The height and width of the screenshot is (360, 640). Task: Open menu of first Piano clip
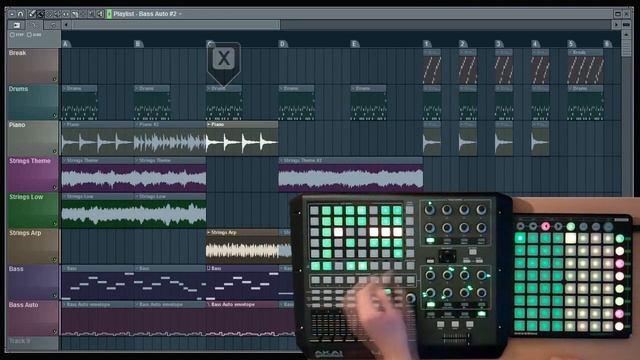64,124
